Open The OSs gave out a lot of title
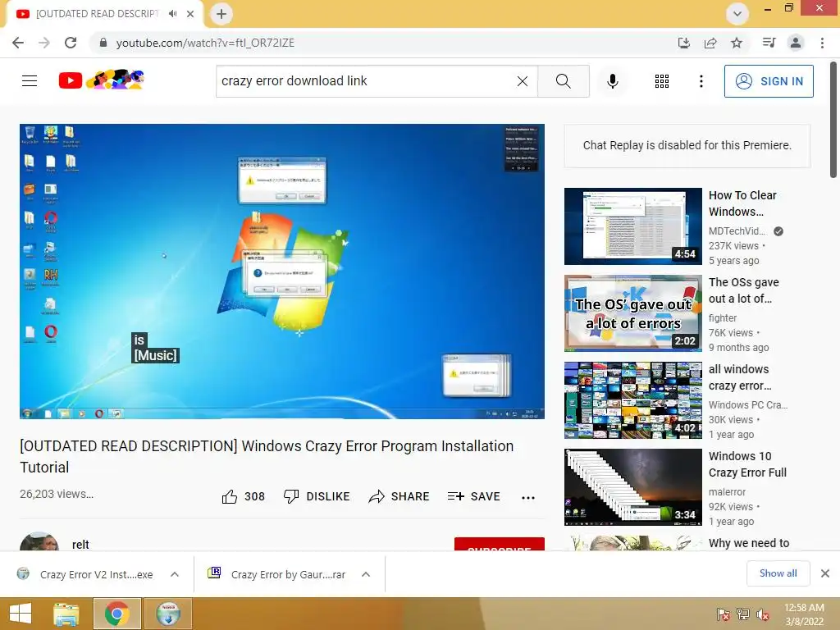Image resolution: width=840 pixels, height=630 pixels. pyautogui.click(x=743, y=290)
